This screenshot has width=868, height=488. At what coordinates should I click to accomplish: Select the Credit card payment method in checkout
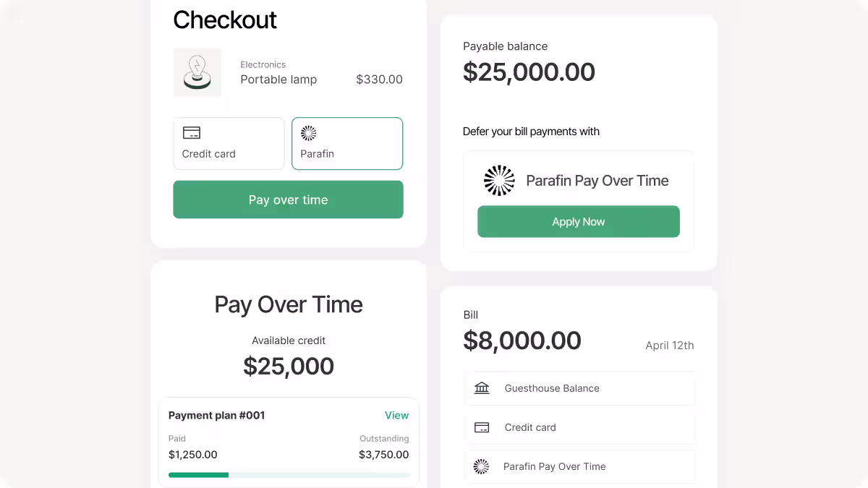point(228,143)
